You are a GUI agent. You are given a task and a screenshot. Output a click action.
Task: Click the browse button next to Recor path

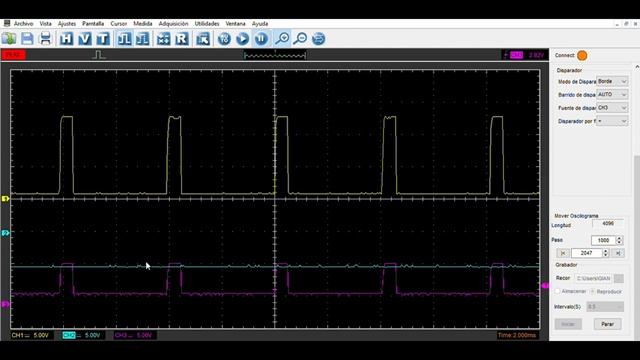(619, 278)
